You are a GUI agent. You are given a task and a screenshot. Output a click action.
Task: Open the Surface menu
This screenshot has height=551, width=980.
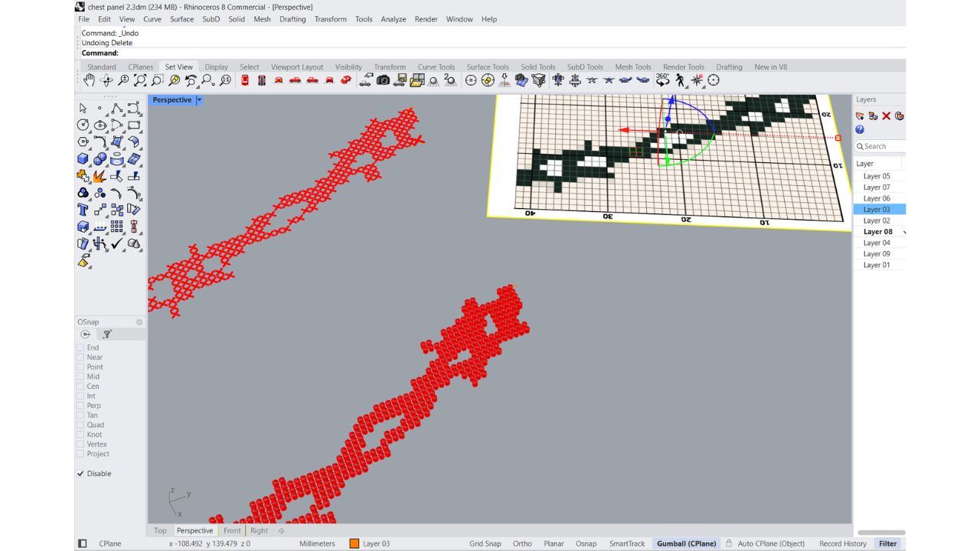(x=181, y=19)
